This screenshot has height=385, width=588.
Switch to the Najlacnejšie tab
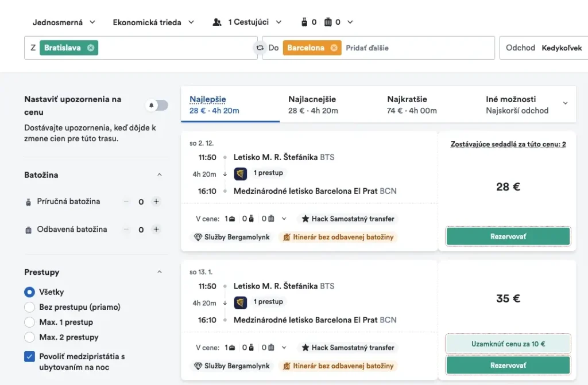[x=313, y=104]
